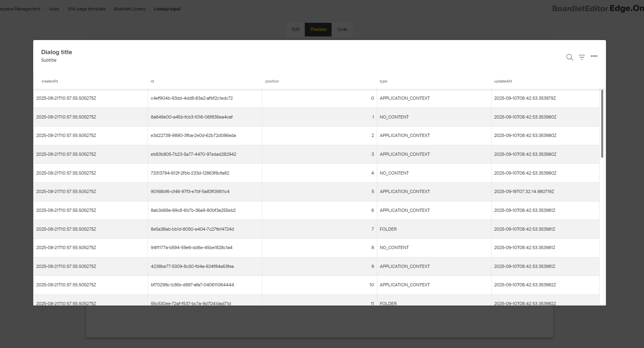Switch to the Preview tab
644x348 pixels.
click(x=318, y=30)
